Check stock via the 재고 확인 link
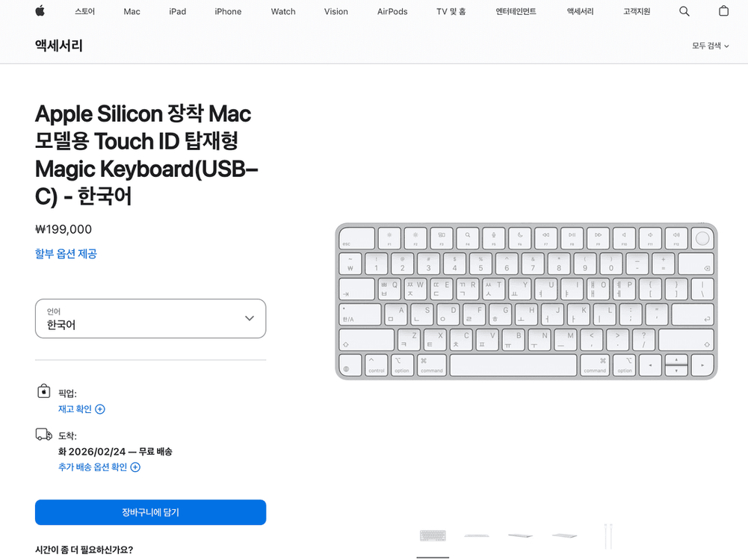The image size is (748, 560). click(75, 409)
